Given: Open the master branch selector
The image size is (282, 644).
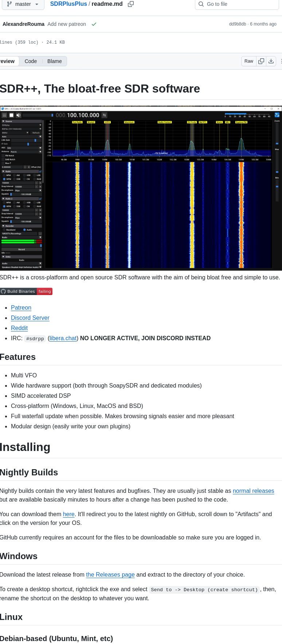Looking at the screenshot, I should pos(23,4).
